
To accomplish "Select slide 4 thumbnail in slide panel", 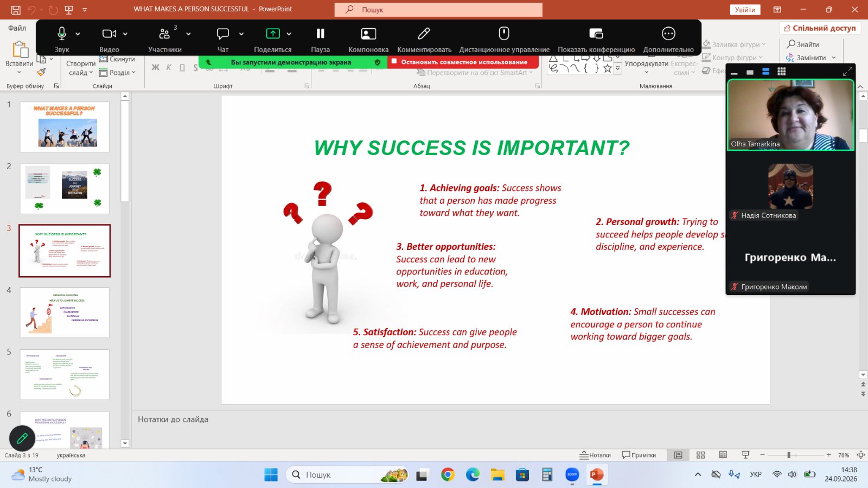I will (x=65, y=313).
